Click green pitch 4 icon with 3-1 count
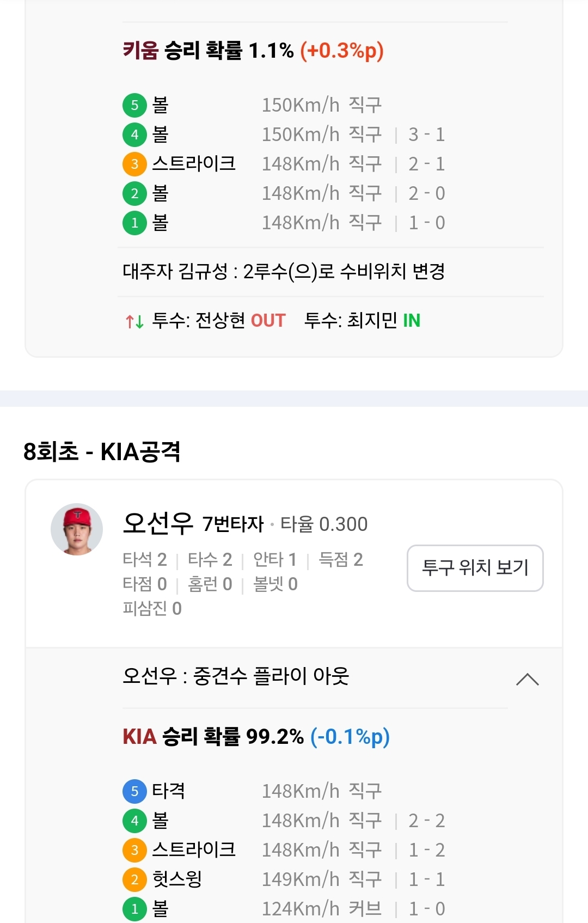The width and height of the screenshot is (588, 923). 134,135
